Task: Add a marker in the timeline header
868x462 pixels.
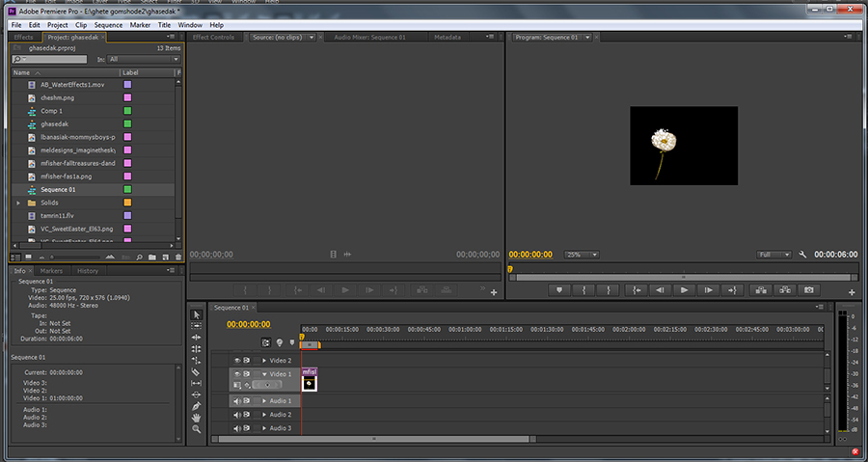Action: click(x=292, y=343)
